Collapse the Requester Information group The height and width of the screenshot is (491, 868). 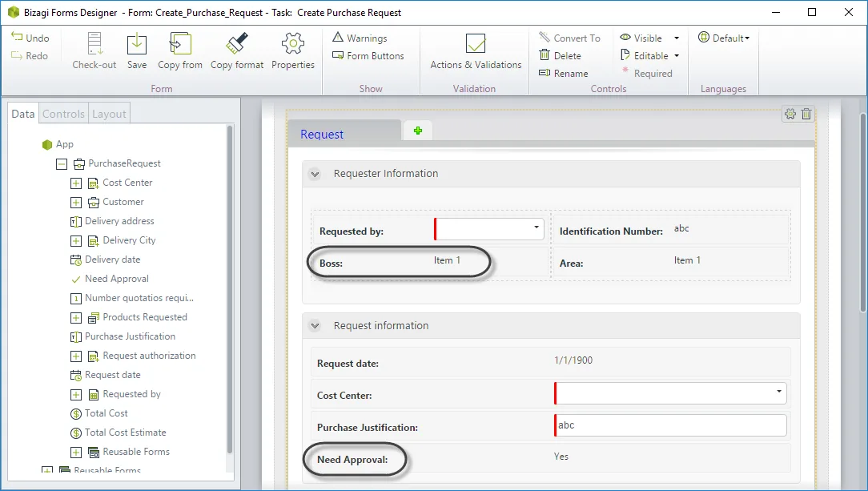tap(315, 175)
